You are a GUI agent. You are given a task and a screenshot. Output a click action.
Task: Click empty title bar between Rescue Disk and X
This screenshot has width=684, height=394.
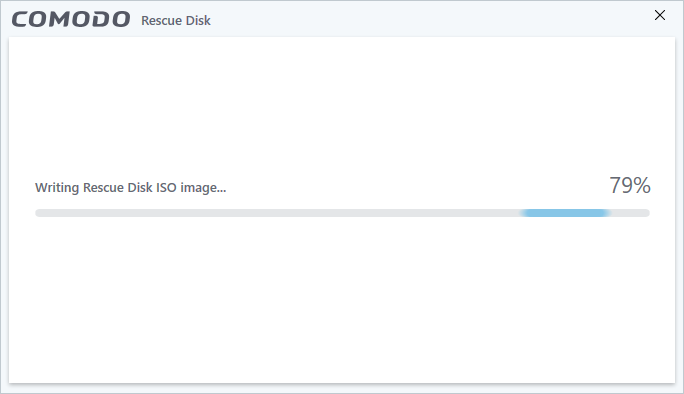click(x=432, y=18)
